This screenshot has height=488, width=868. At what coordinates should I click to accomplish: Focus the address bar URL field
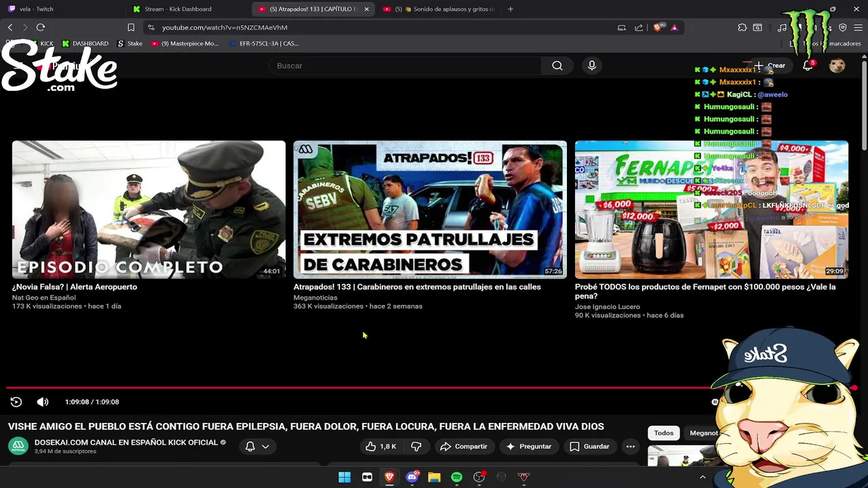(x=380, y=28)
